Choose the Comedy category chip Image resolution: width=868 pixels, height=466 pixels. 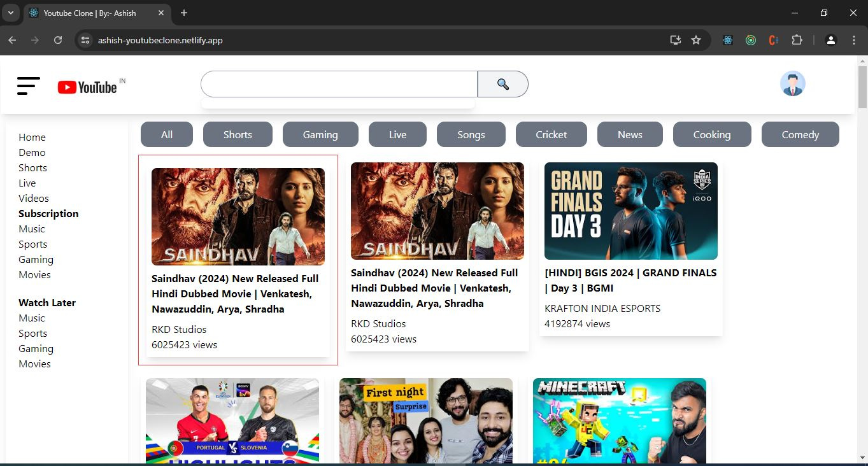pyautogui.click(x=800, y=134)
